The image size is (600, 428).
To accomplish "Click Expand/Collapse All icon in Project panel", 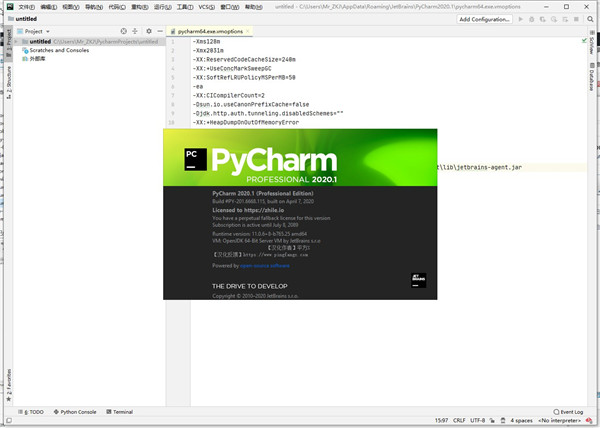I will (135, 31).
